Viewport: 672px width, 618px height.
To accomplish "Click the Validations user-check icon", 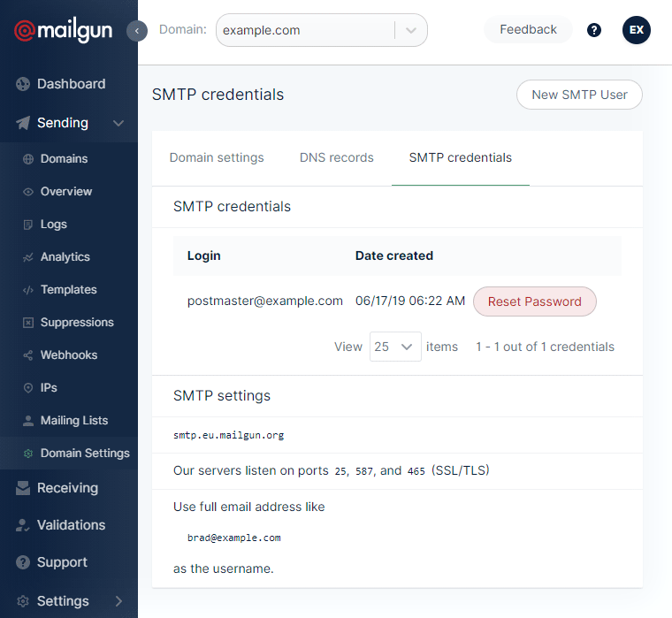I will pyautogui.click(x=23, y=525).
